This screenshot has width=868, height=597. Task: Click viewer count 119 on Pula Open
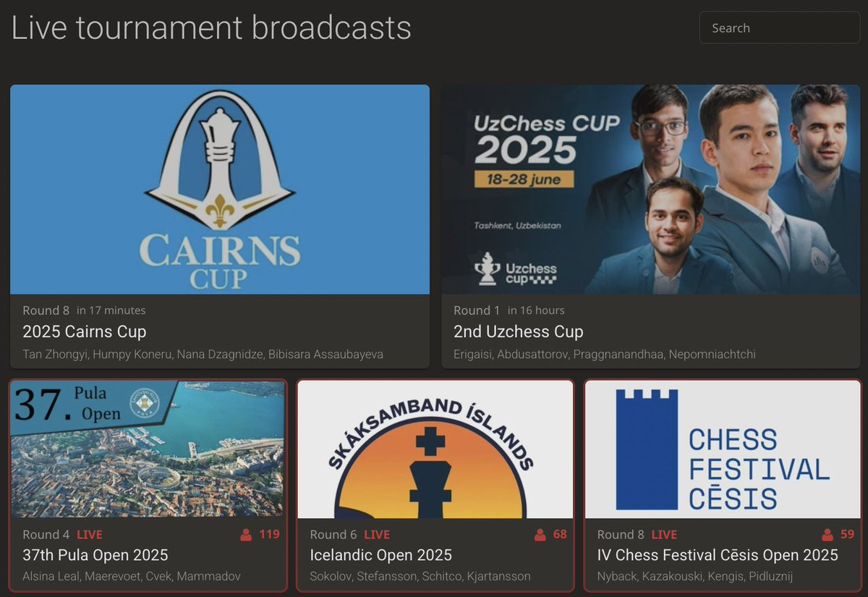point(269,535)
